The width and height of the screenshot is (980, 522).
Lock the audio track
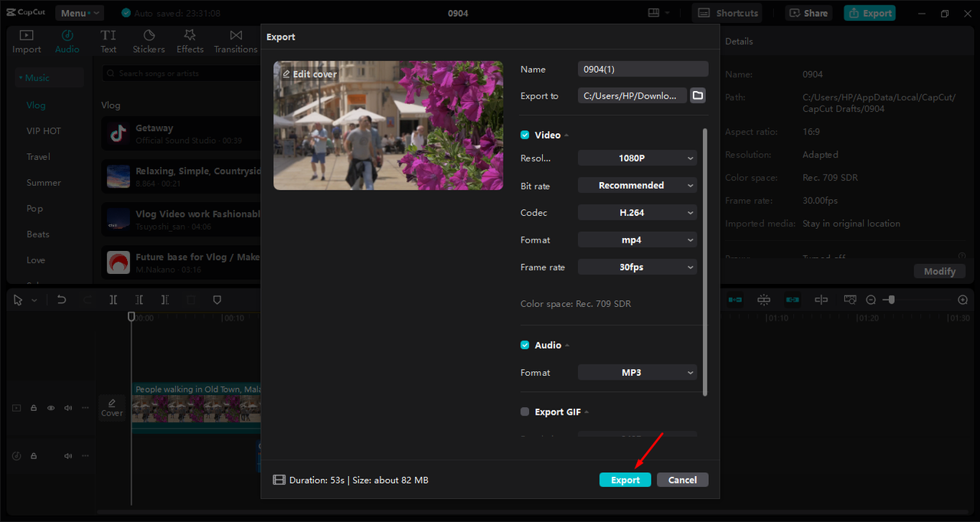coord(34,455)
